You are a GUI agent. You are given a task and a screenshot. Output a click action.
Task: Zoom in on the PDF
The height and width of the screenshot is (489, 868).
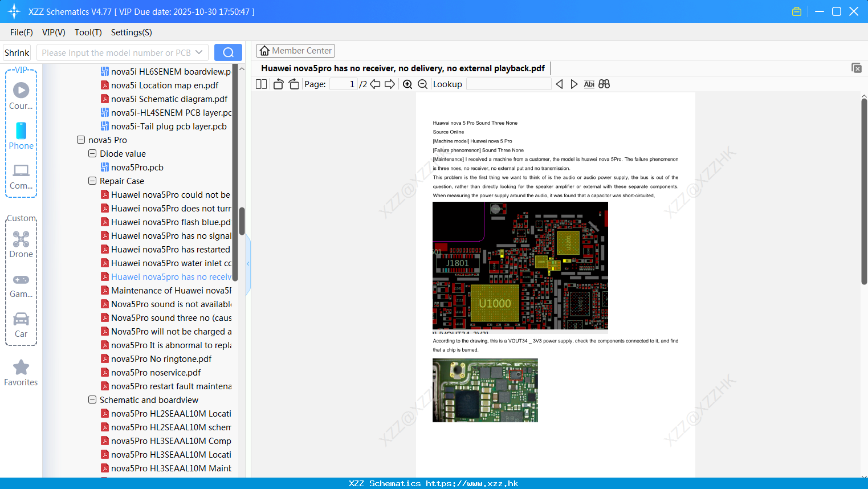pos(407,84)
